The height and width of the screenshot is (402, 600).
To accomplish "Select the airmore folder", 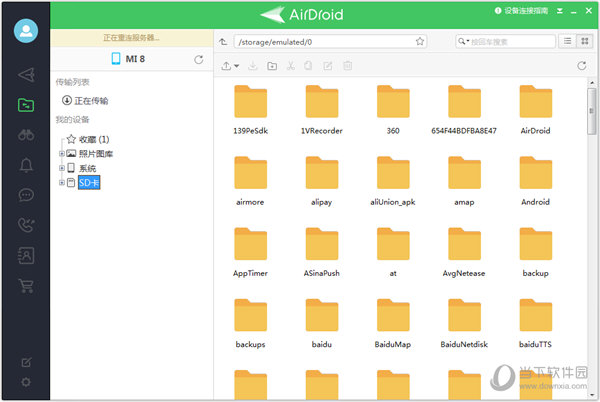I will tap(250, 181).
